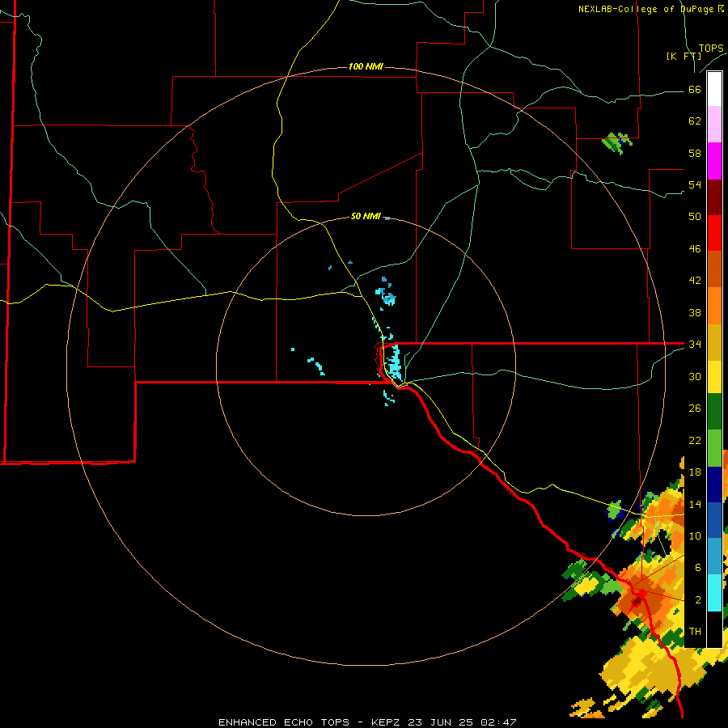Image resolution: width=728 pixels, height=728 pixels.
Task: Click legend value "2"
Action: coord(698,600)
